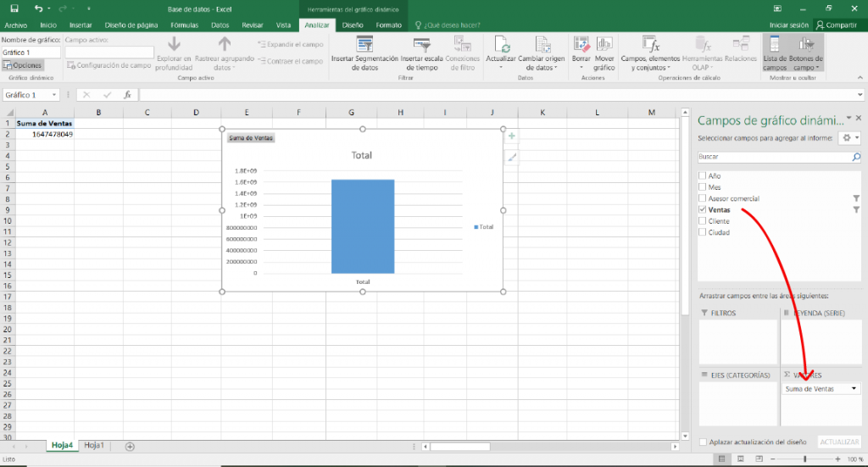Click filter funnel next to Asesor comercial
Viewport: 868px width, 467px height.
coord(856,198)
